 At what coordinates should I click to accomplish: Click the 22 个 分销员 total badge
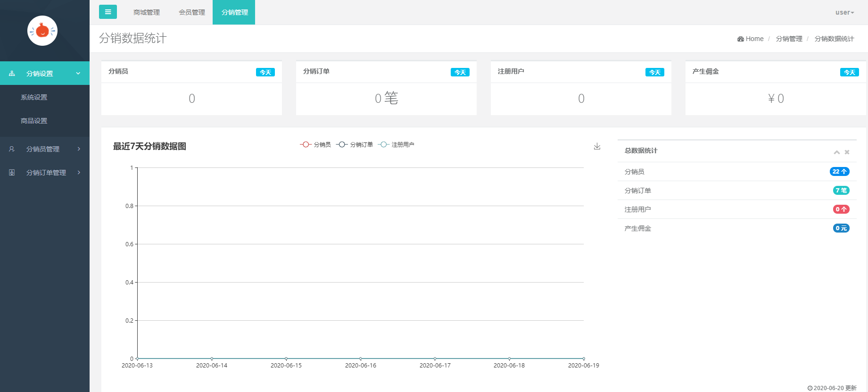pos(840,172)
